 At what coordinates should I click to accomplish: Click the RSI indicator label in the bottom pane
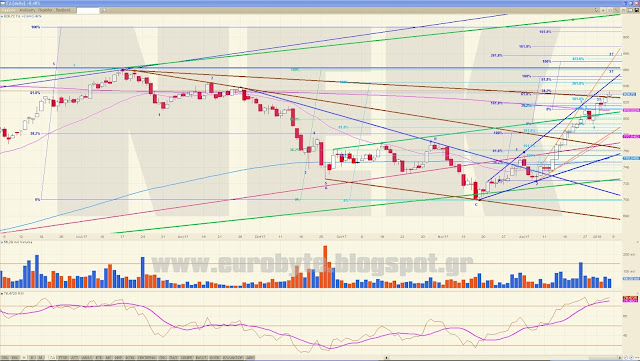pyautogui.click(x=13, y=293)
